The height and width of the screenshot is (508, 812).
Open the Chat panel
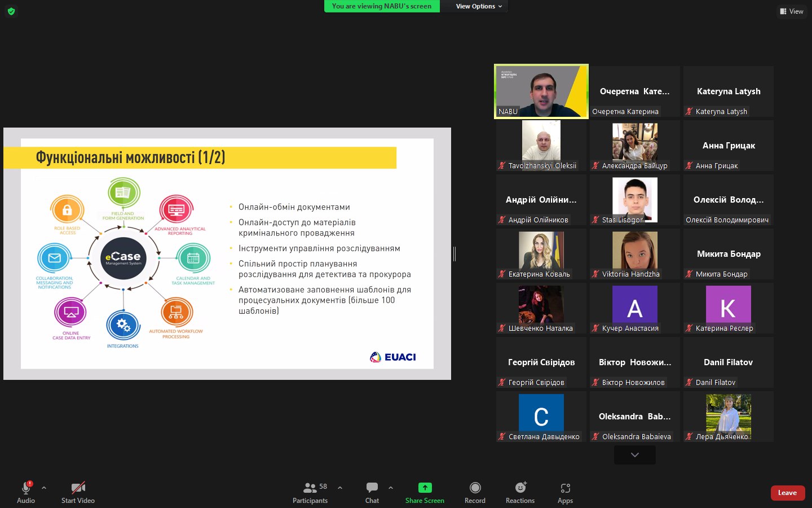[372, 488]
